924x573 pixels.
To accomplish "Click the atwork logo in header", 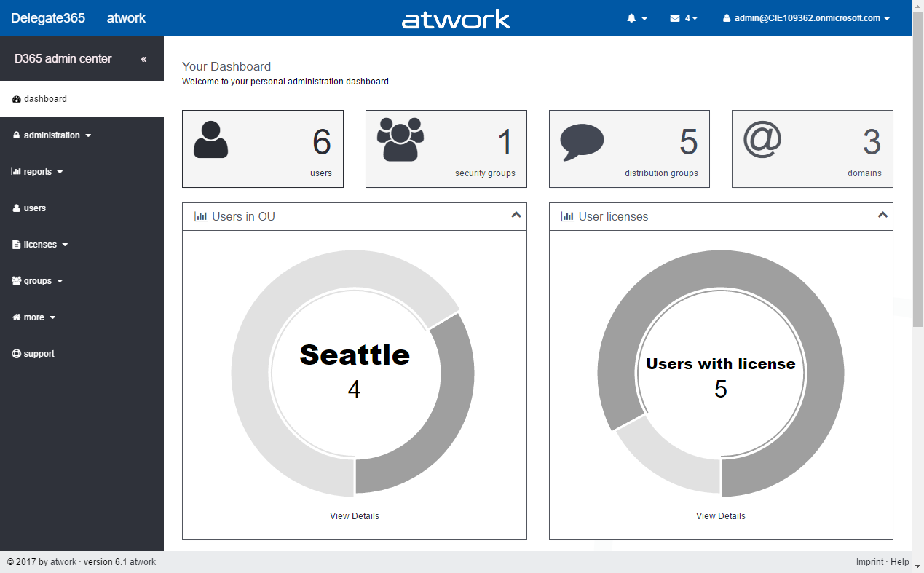I will [456, 19].
